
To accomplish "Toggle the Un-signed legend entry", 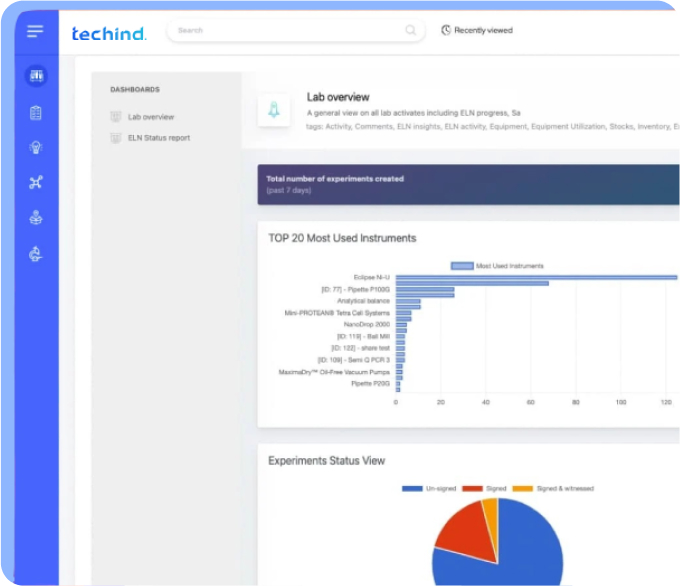I will coord(429,488).
